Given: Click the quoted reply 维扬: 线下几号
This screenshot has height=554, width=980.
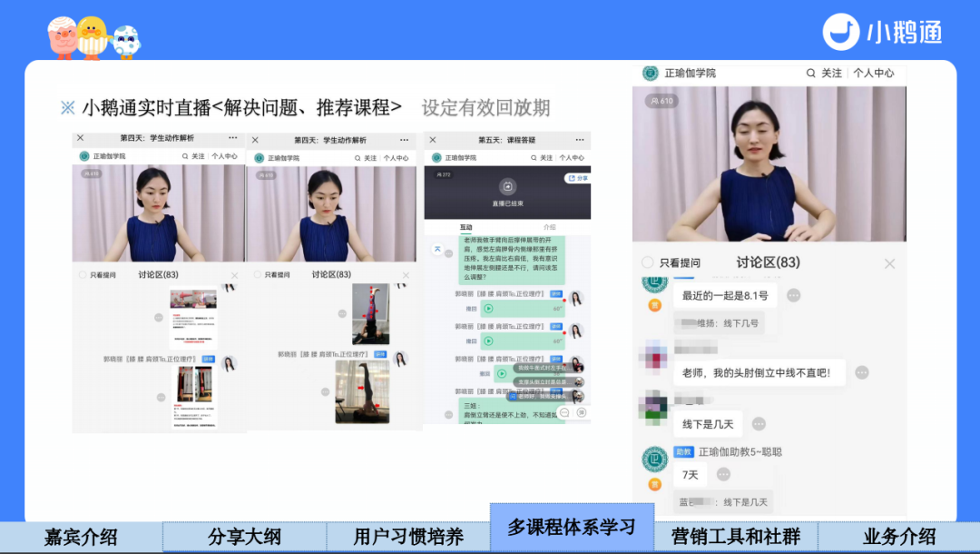Looking at the screenshot, I should (719, 323).
